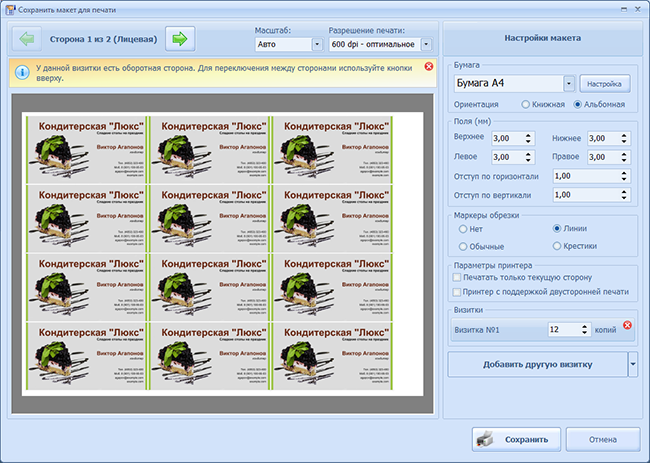Screen dimensions: 650x463
Task: Click Настройки макета header
Action: tap(542, 38)
